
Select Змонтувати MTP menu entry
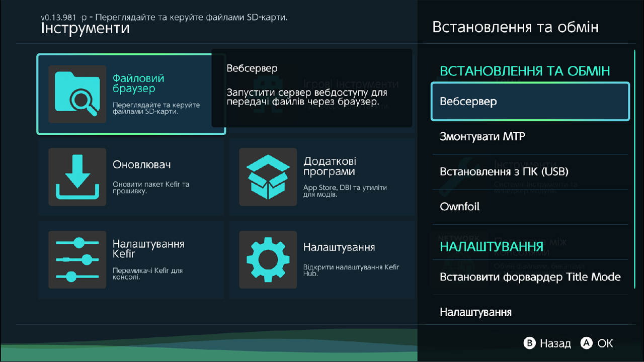point(530,137)
